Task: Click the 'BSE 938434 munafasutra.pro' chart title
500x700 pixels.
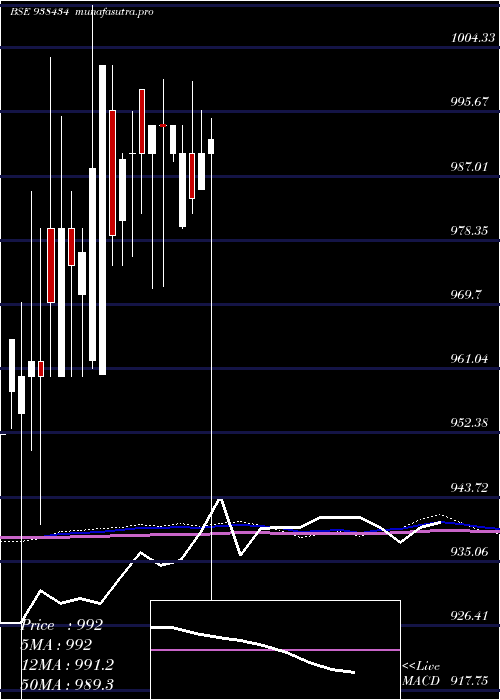Action: pos(82,12)
